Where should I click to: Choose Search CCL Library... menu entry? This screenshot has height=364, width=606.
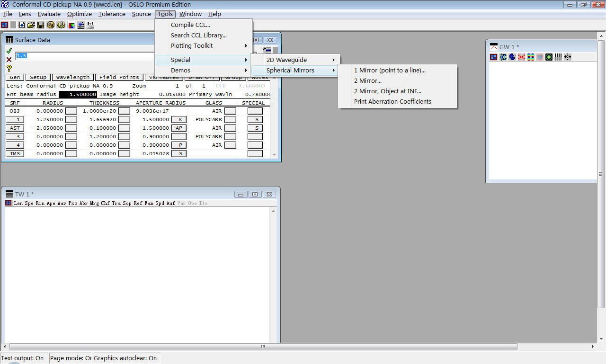pyautogui.click(x=204, y=35)
